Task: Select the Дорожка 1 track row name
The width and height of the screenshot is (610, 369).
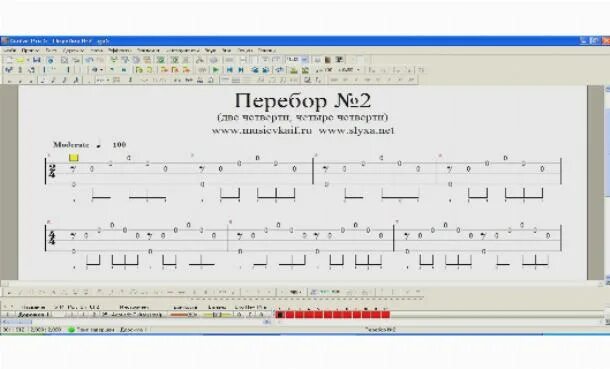Action: pyautogui.click(x=33, y=315)
